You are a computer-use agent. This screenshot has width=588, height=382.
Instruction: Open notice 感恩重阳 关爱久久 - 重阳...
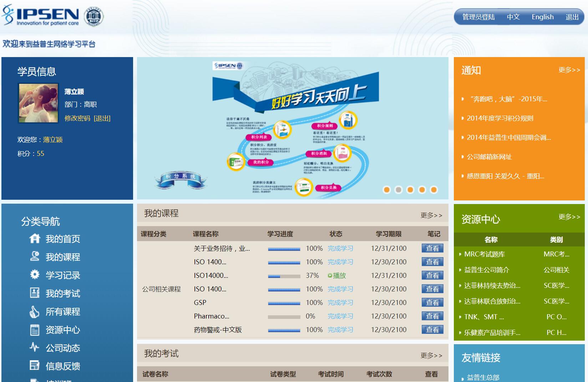point(506,176)
